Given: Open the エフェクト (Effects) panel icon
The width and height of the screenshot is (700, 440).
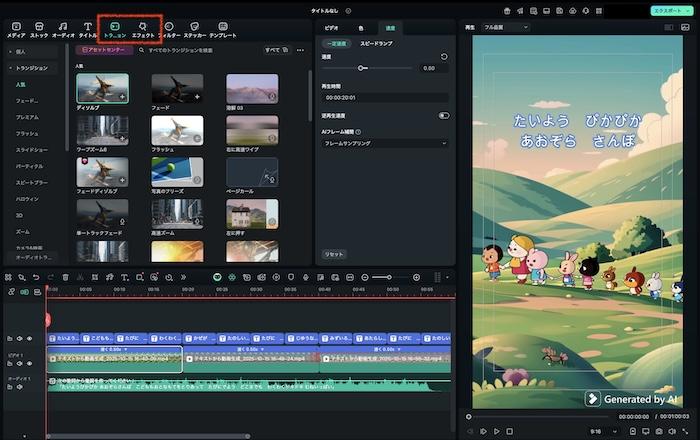Looking at the screenshot, I should tap(144, 27).
